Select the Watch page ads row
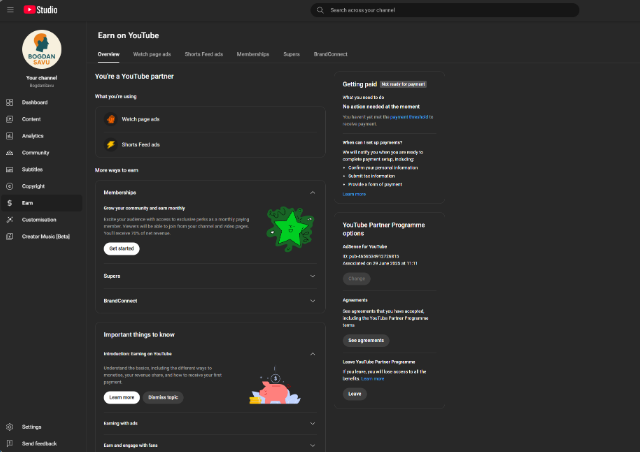This screenshot has height=452, width=640. [x=210, y=119]
